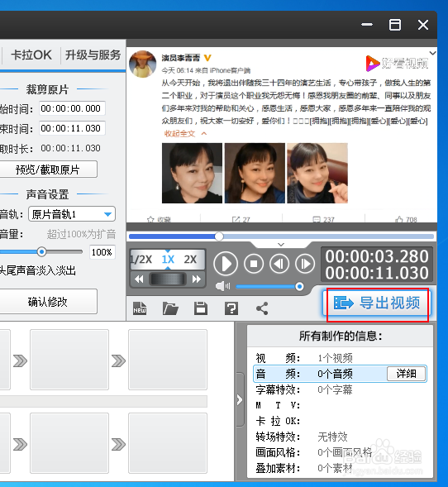Click the round profile avatar in the preview
Screen dimensions: 448x487
coord(142,64)
